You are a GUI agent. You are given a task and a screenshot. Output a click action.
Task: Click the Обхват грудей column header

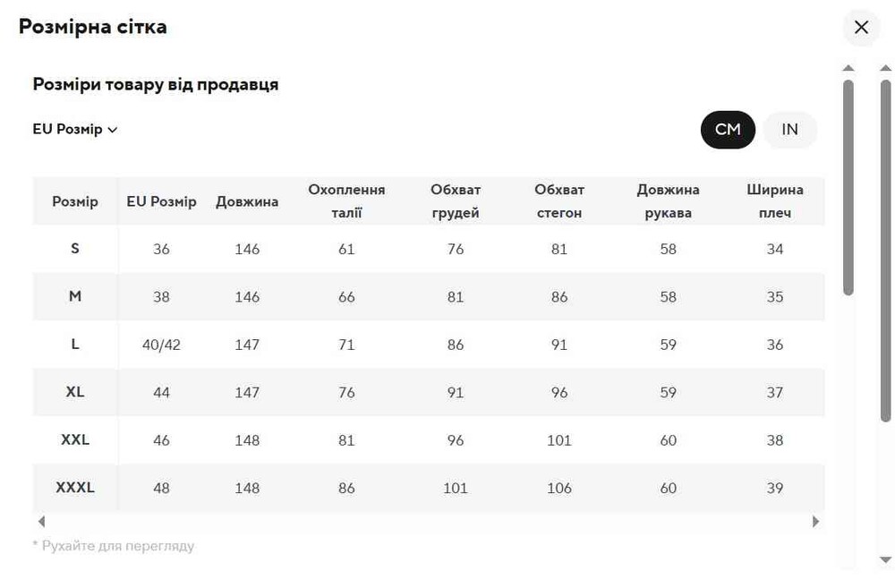pos(456,201)
